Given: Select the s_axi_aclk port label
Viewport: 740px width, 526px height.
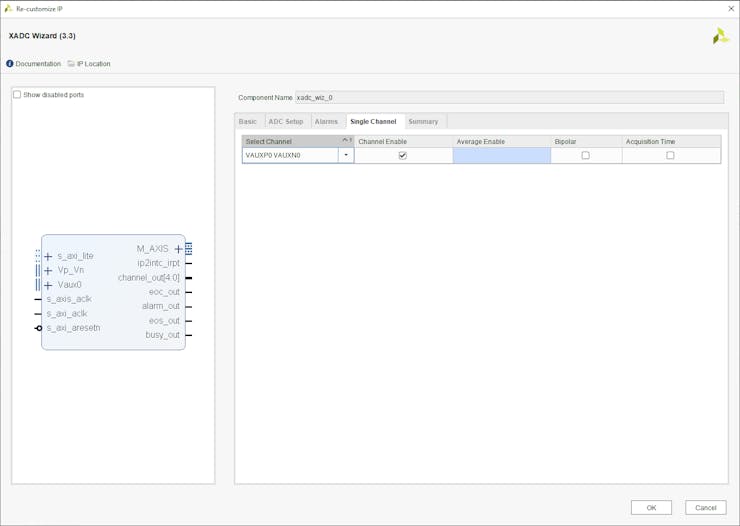Looking at the screenshot, I should click(x=67, y=314).
